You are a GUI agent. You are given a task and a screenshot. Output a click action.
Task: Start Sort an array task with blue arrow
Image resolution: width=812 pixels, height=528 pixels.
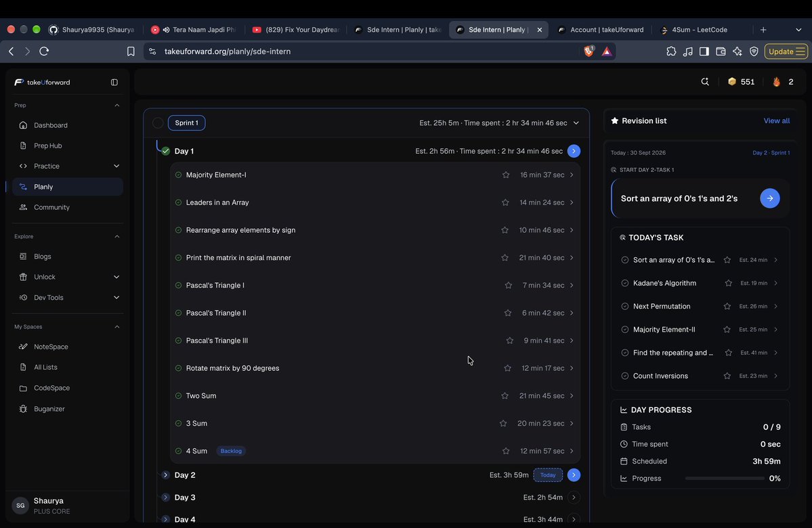(770, 198)
